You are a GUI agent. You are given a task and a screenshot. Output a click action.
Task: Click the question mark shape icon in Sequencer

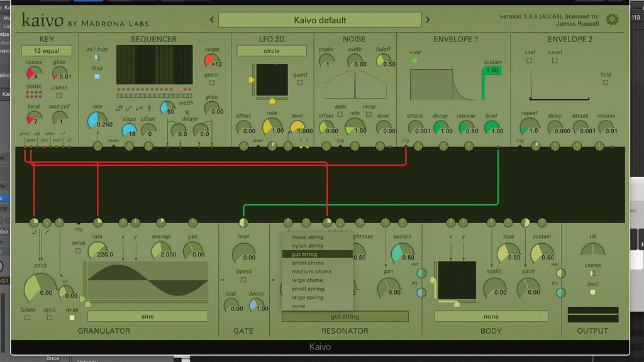pos(149,108)
